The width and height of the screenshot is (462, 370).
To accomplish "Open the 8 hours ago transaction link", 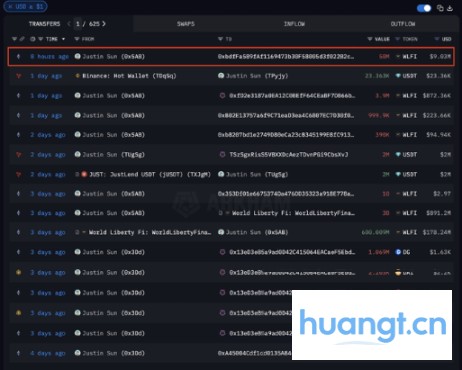I will pos(49,56).
